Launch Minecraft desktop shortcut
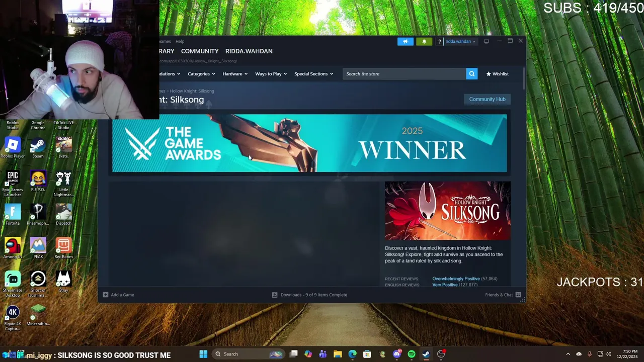The image size is (644, 362). (38, 316)
